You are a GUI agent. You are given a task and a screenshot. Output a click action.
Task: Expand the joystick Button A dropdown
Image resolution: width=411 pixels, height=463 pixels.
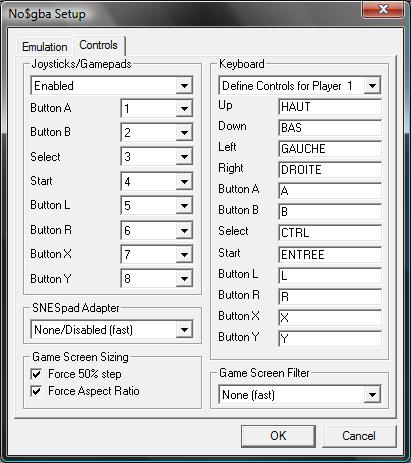157,108
